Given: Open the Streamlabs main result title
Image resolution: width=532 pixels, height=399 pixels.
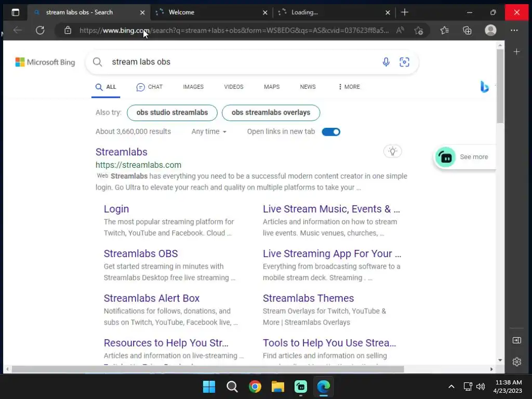Looking at the screenshot, I should click(x=121, y=152).
